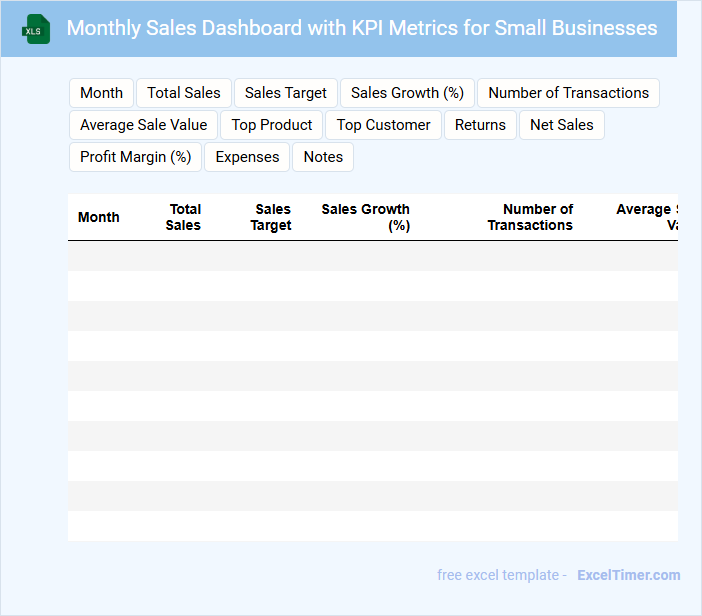The height and width of the screenshot is (616, 702).
Task: Click the Net Sales tag
Action: 561,125
